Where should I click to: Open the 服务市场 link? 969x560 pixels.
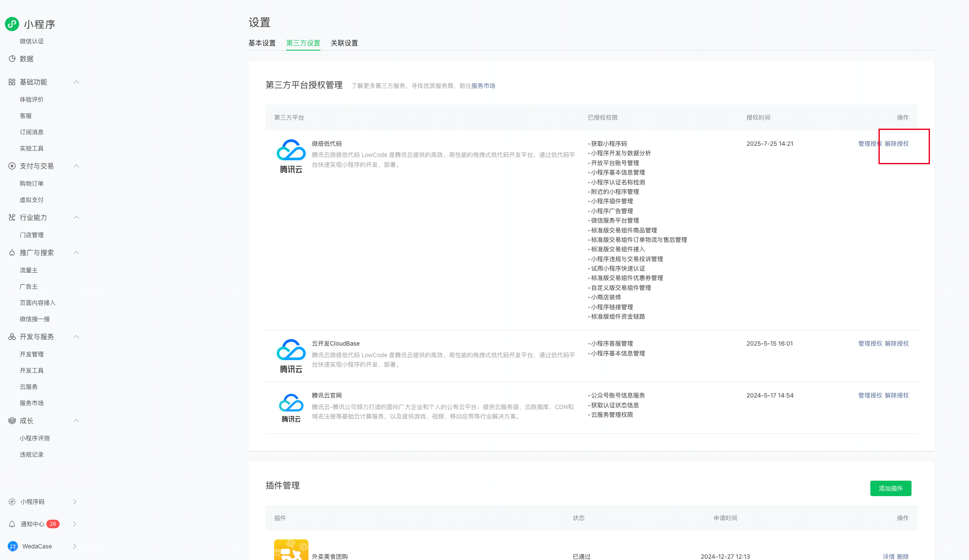(x=483, y=86)
